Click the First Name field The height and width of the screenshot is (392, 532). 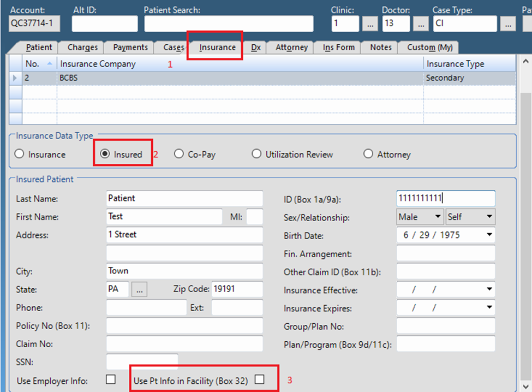click(164, 217)
